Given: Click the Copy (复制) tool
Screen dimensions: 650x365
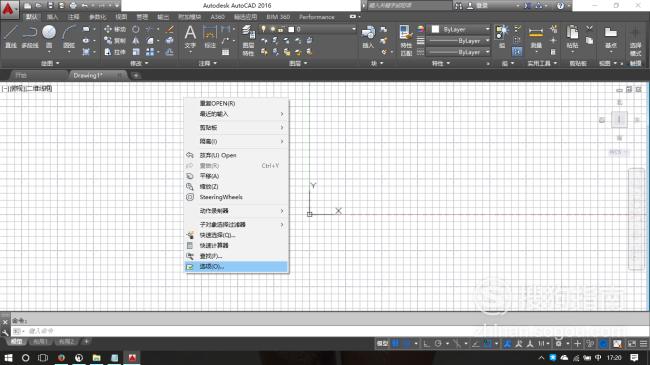Looking at the screenshot, I should [x=115, y=40].
